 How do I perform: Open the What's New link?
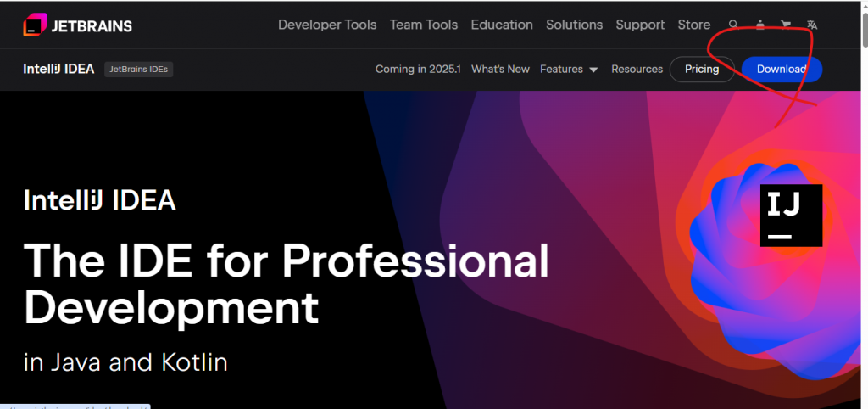point(500,70)
